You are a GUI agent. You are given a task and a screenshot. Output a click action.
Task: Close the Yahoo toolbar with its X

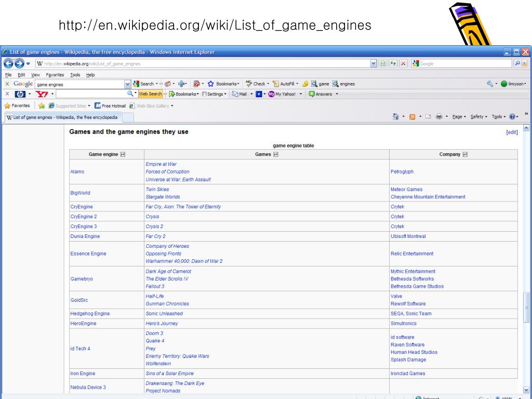(7, 94)
